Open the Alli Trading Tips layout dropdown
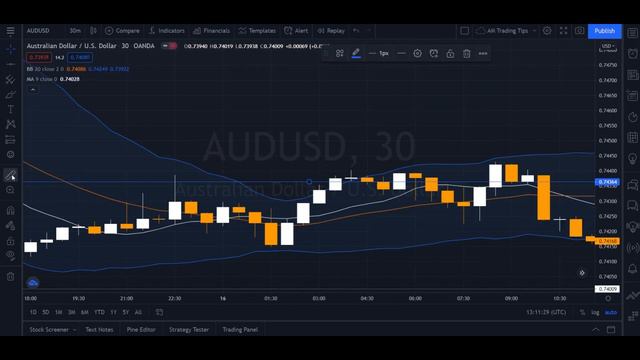 pos(507,31)
